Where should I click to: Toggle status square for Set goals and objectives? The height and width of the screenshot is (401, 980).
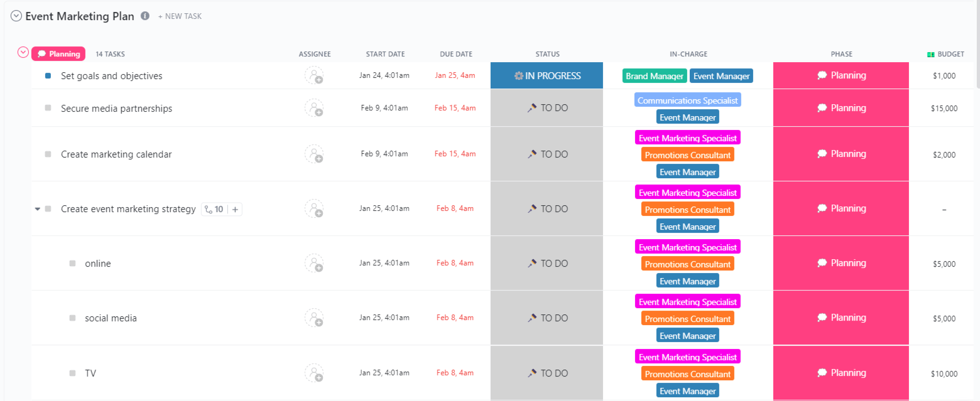tap(48, 76)
